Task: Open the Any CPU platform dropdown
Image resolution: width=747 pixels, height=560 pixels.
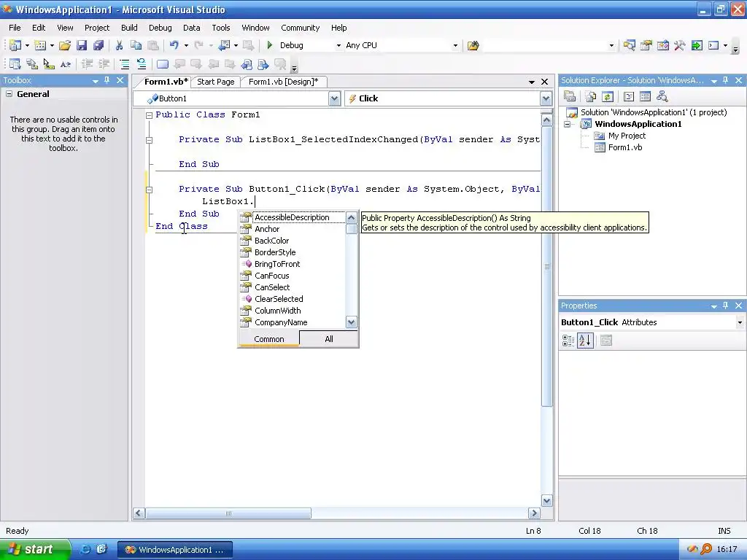Action: coord(455,46)
